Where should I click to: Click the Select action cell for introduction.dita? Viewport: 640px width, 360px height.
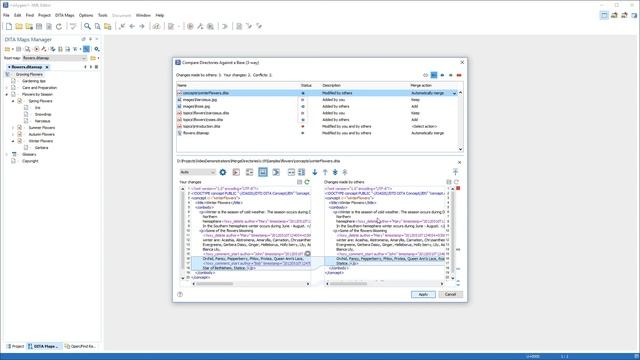424,127
